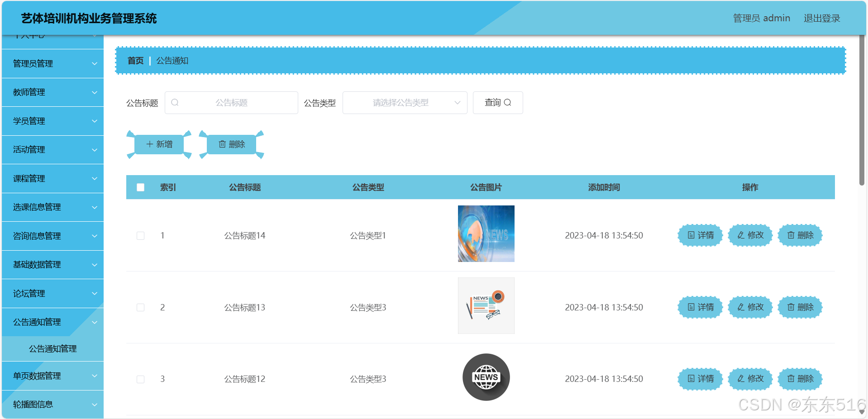Click the 新增 add button
This screenshot has width=868, height=419.
pos(159,144)
